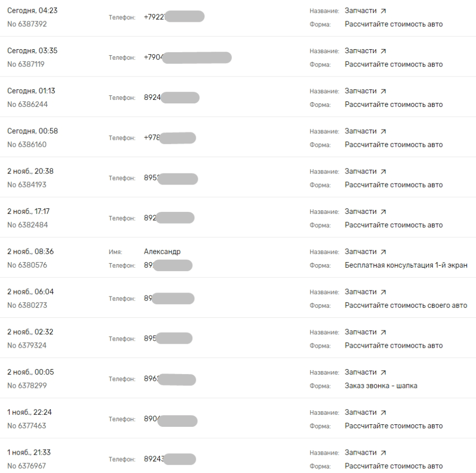This screenshot has height=473, width=476.
Task: Click the arrow icon in lead No 6387392
Action: (383, 11)
